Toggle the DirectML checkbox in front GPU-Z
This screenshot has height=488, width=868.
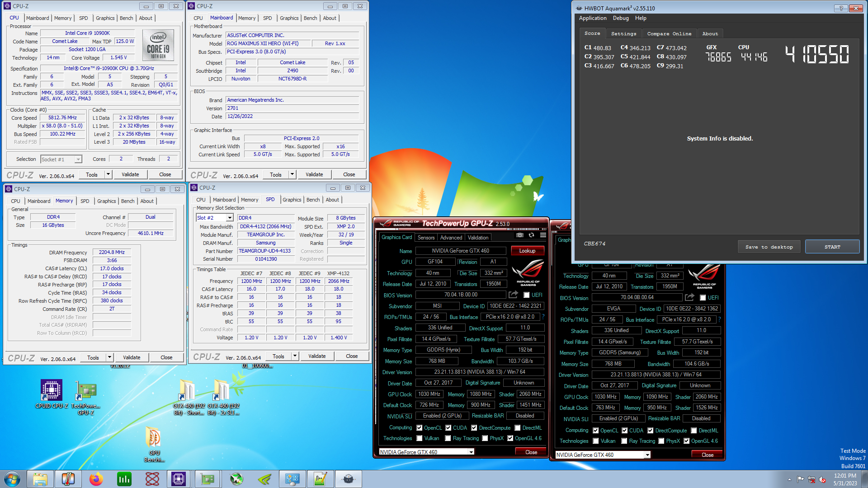click(518, 428)
